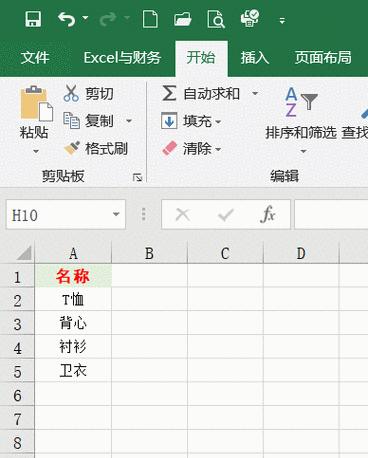Select the cell containing T恤
The height and width of the screenshot is (458, 368).
[x=73, y=299]
